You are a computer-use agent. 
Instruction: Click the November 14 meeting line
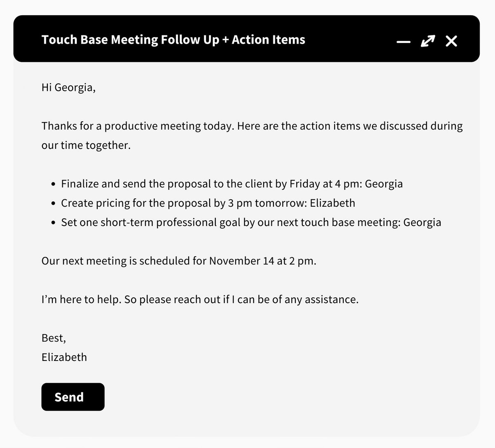179,261
